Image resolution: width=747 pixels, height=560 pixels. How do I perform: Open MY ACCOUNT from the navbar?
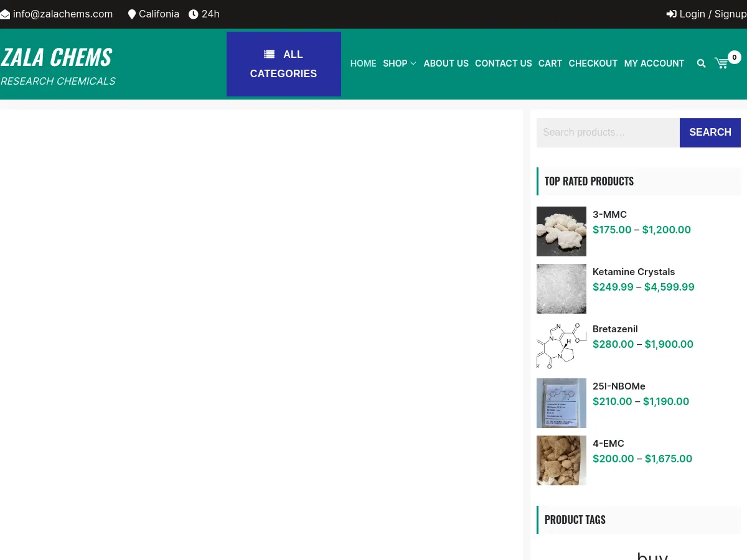click(x=654, y=63)
